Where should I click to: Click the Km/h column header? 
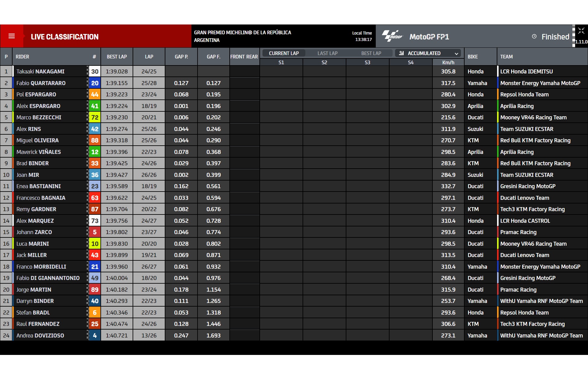448,62
